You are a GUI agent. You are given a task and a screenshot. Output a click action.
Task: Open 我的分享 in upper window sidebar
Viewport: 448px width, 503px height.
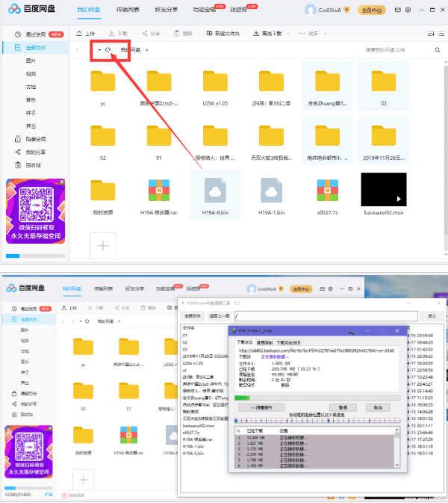(31, 152)
